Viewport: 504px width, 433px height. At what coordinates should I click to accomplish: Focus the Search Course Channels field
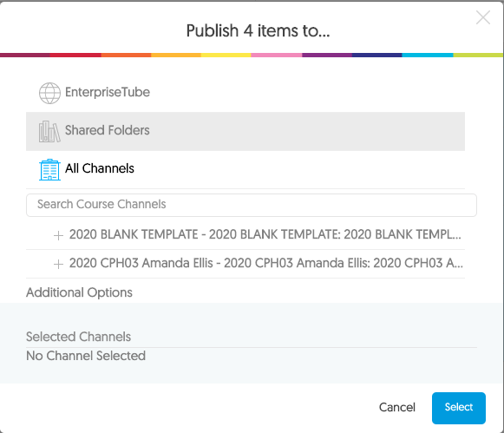click(x=252, y=205)
